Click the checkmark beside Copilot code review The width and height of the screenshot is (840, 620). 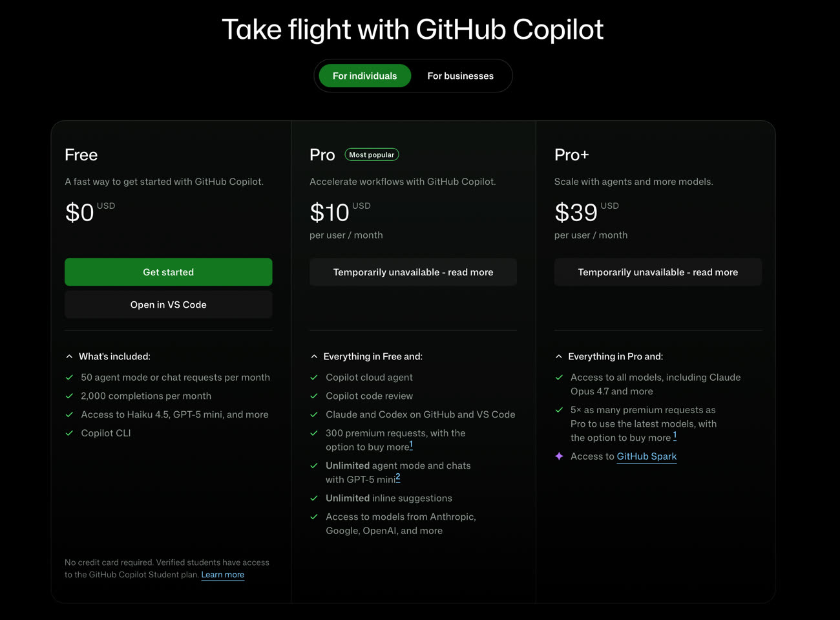[314, 396]
